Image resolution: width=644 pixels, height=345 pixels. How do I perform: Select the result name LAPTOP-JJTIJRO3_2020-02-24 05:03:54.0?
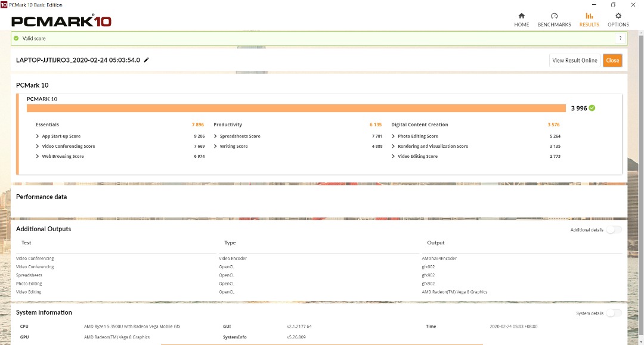[x=78, y=60]
